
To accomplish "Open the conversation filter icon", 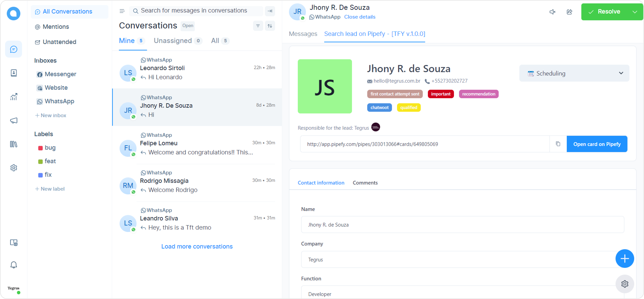I will click(258, 26).
